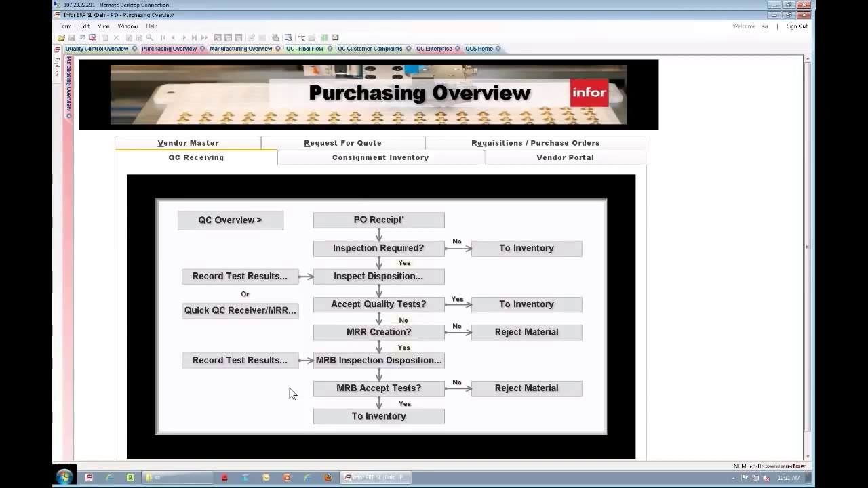
Task: Go to first record toolbar arrow
Action: click(163, 37)
